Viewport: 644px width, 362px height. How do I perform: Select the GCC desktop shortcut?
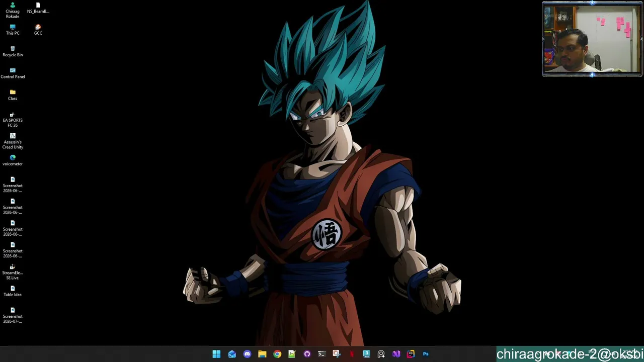38,30
